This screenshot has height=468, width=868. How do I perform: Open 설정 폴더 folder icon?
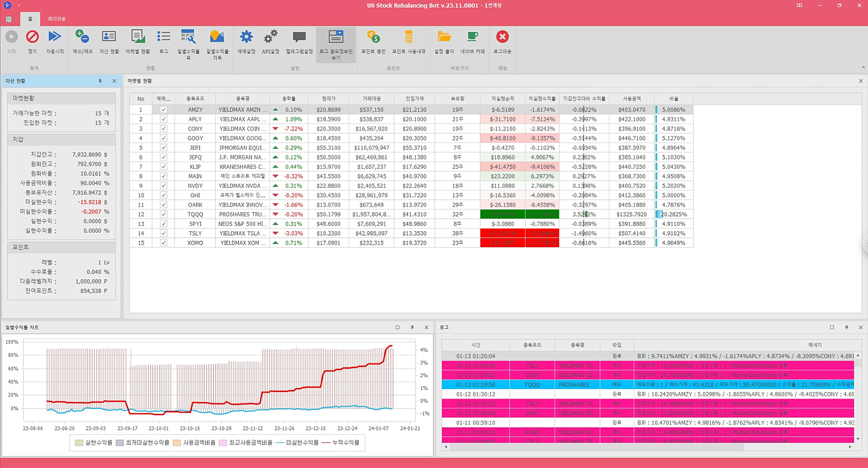tap(444, 37)
